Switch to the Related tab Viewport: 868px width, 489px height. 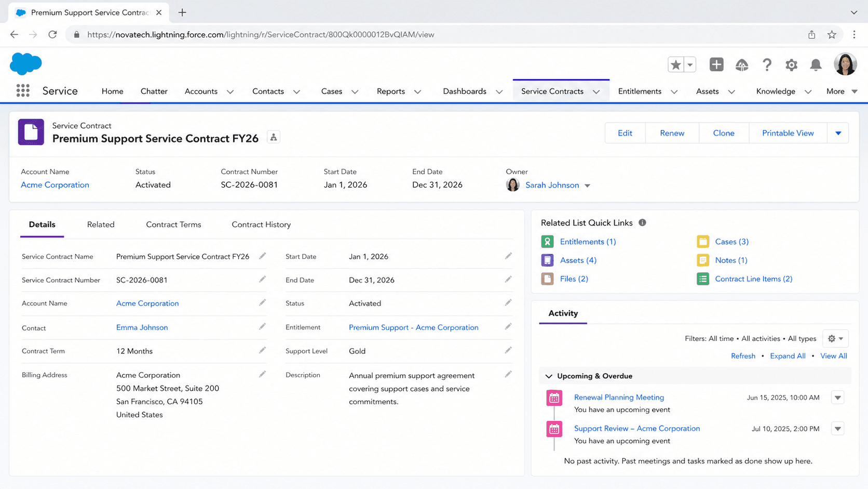pyautogui.click(x=101, y=224)
